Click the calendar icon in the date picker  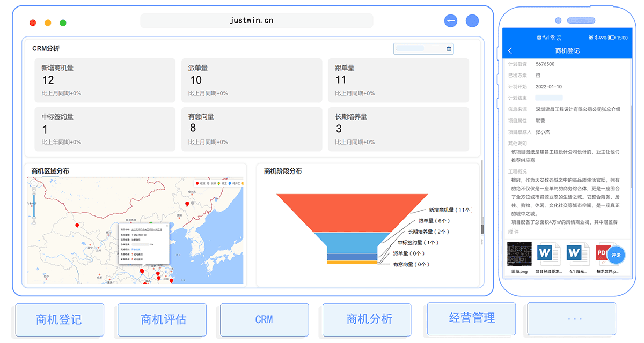pos(449,48)
